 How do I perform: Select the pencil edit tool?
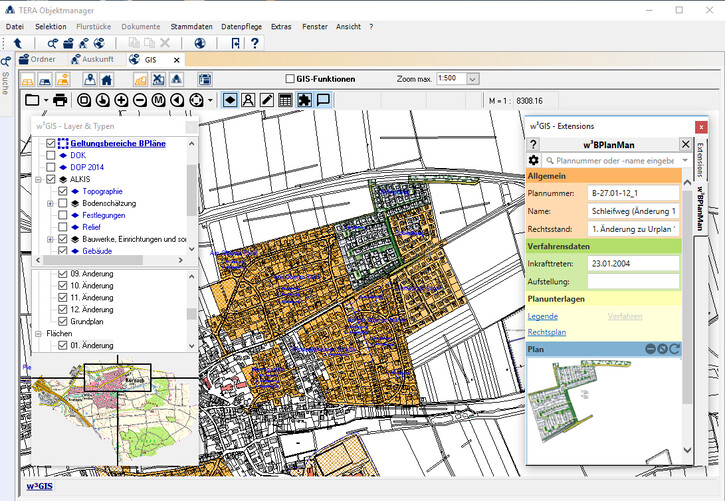pos(266,100)
